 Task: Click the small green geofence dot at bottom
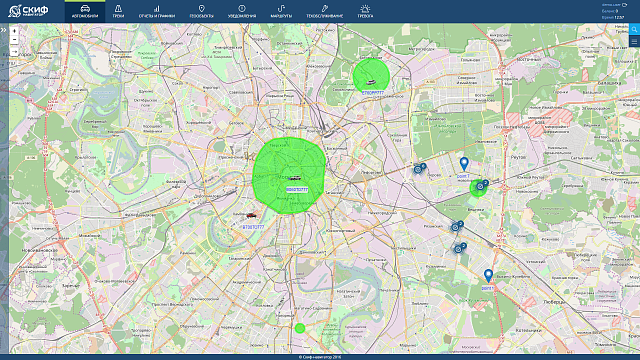(300, 328)
